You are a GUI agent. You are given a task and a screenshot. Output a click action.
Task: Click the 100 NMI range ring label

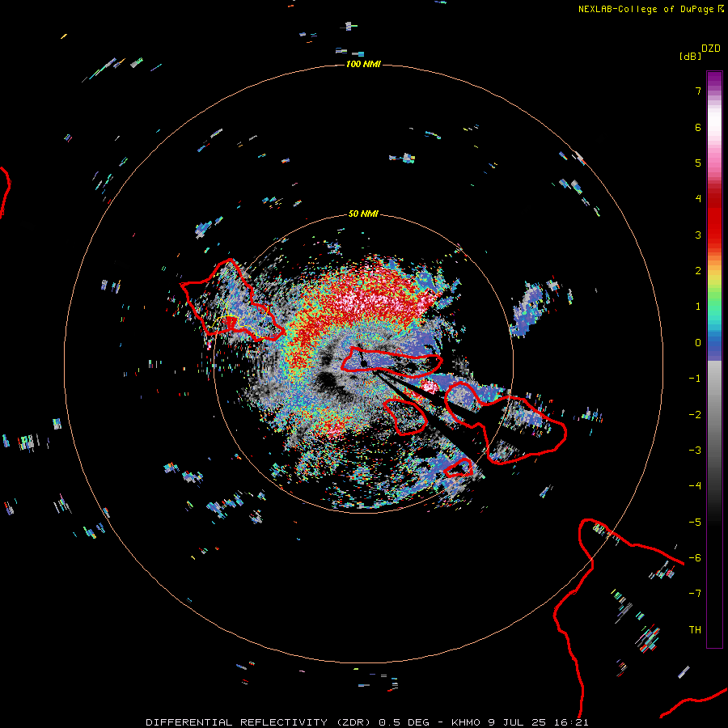point(363,64)
